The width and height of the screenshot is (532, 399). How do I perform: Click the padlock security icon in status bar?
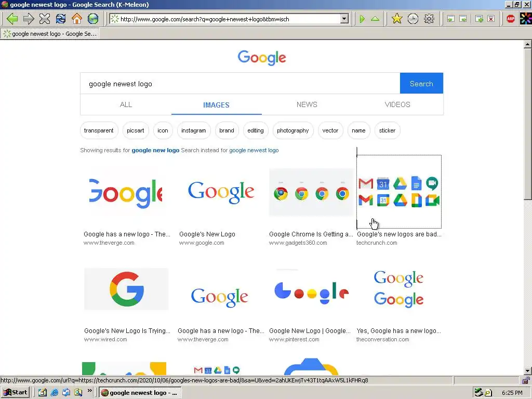pyautogui.click(x=526, y=380)
